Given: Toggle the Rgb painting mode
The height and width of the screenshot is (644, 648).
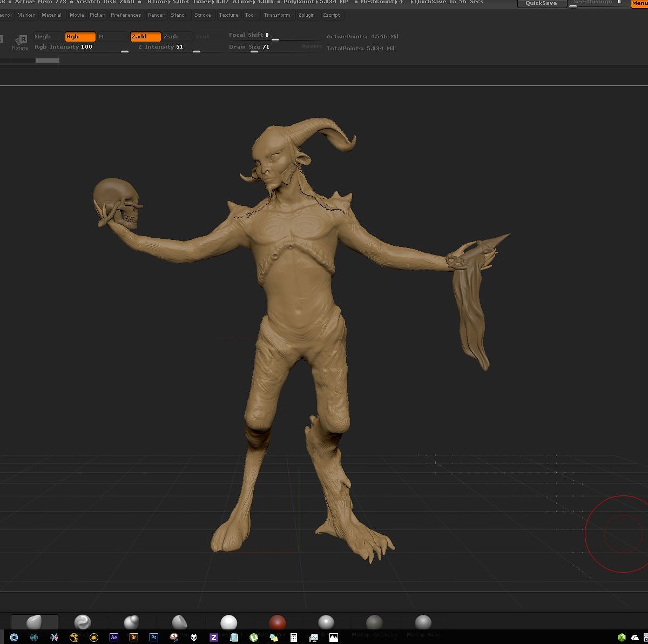Looking at the screenshot, I should [x=80, y=37].
